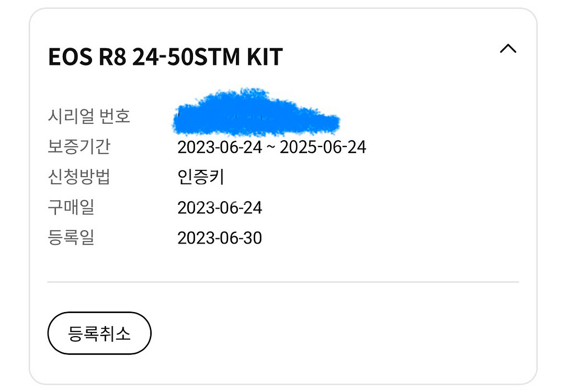This screenshot has height=392, width=567.
Task: Click the R8 model text in the title
Action: [110, 56]
